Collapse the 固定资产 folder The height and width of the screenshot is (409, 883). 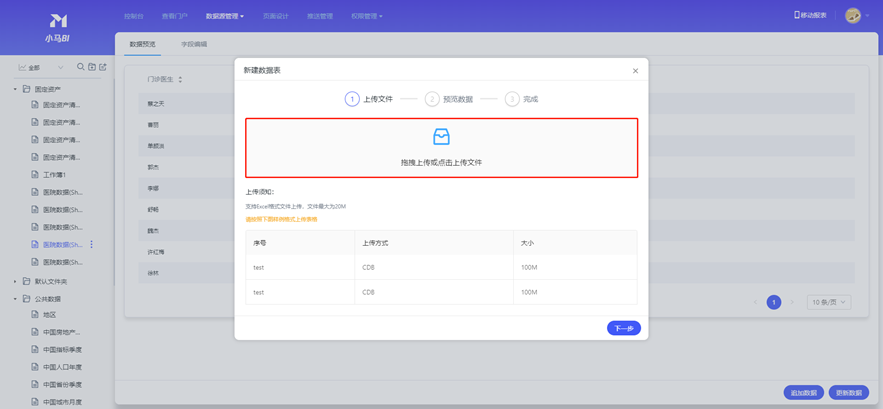[x=15, y=89]
